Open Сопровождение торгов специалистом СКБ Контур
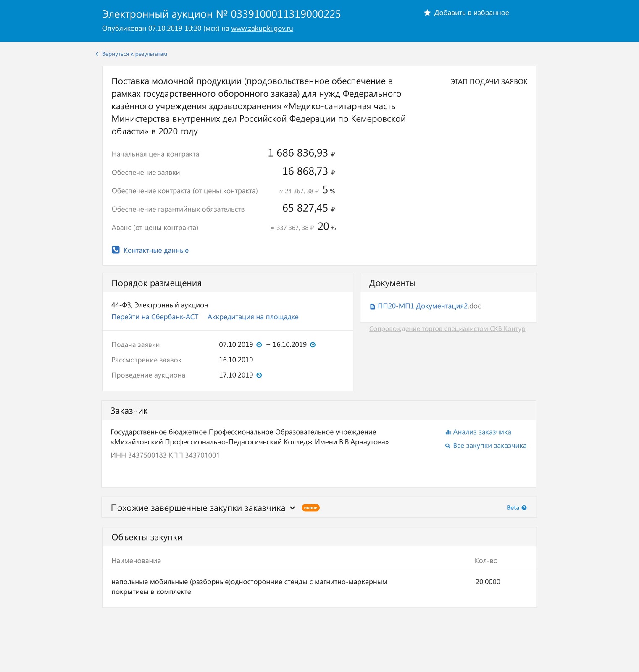The height and width of the screenshot is (672, 639). [447, 329]
